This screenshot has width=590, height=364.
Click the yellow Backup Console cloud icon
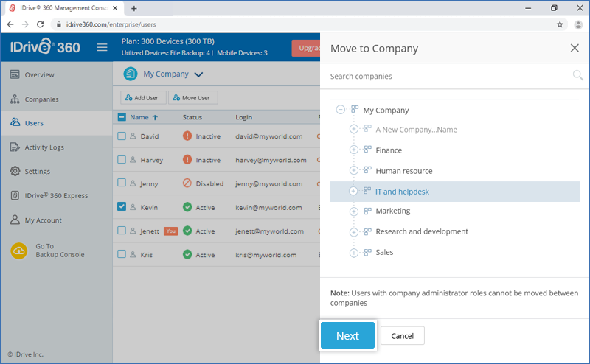19,251
